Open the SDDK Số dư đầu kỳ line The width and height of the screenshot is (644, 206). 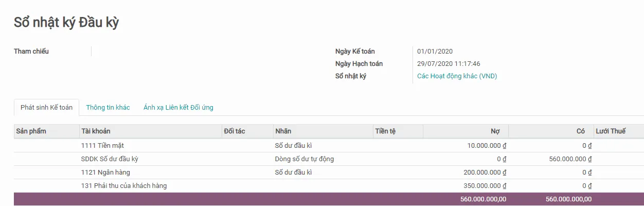pos(110,159)
